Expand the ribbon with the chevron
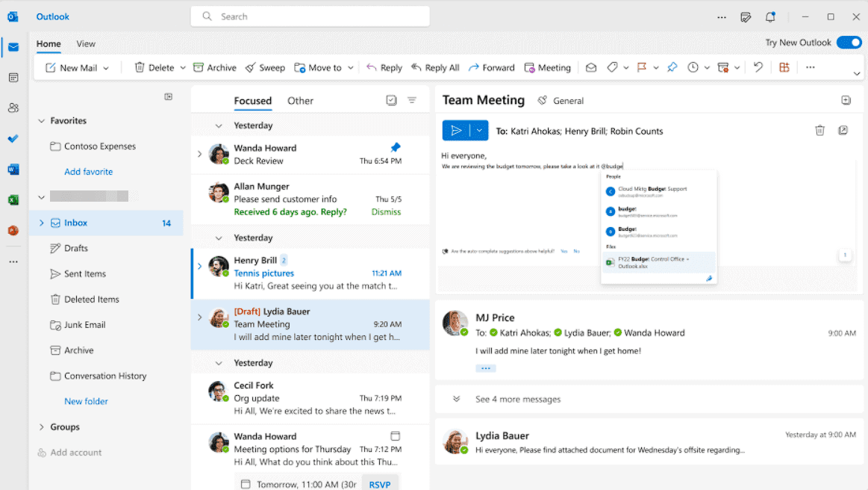This screenshot has width=868, height=490. point(856,74)
